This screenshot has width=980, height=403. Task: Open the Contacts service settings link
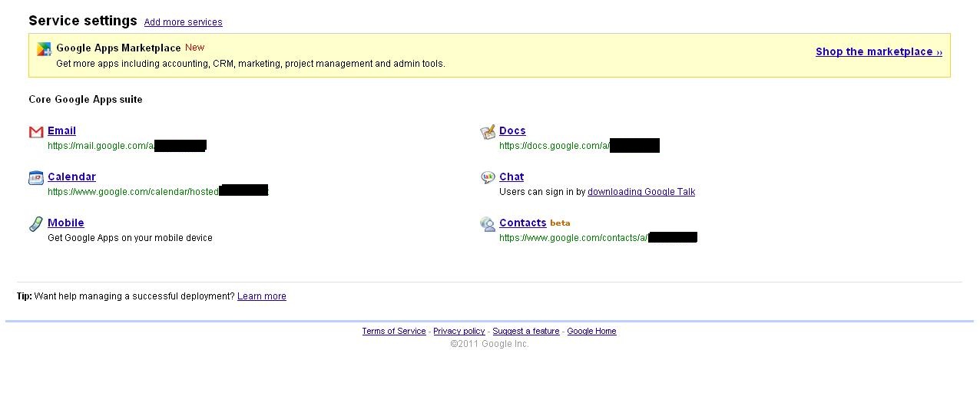pyautogui.click(x=523, y=223)
